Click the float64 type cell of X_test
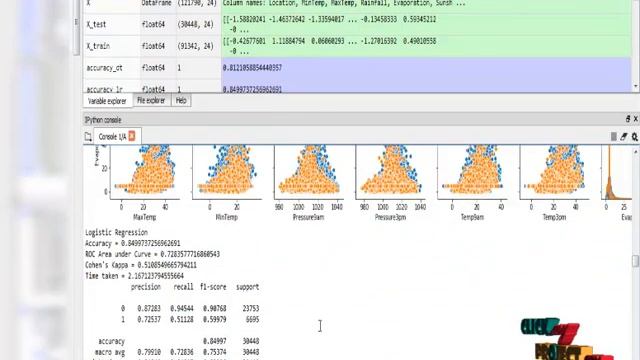Viewport: 640px width, 360px height. click(153, 24)
